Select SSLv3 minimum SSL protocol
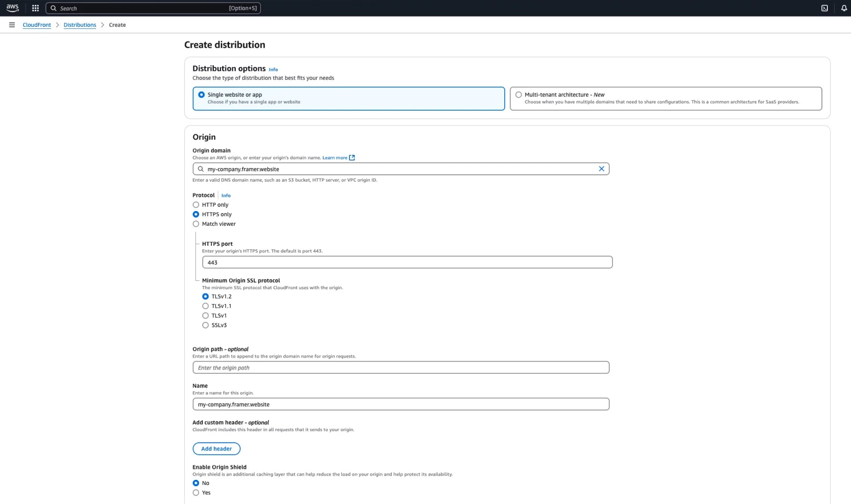This screenshot has height=504, width=851. [x=205, y=325]
